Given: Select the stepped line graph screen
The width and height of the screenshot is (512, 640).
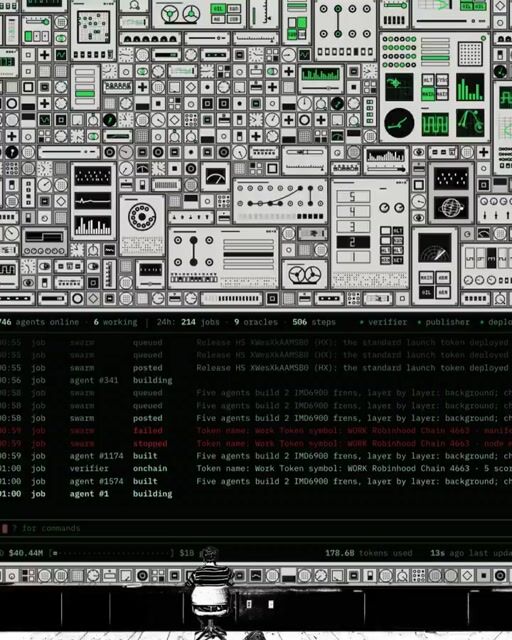Looking at the screenshot, I should [44, 236].
